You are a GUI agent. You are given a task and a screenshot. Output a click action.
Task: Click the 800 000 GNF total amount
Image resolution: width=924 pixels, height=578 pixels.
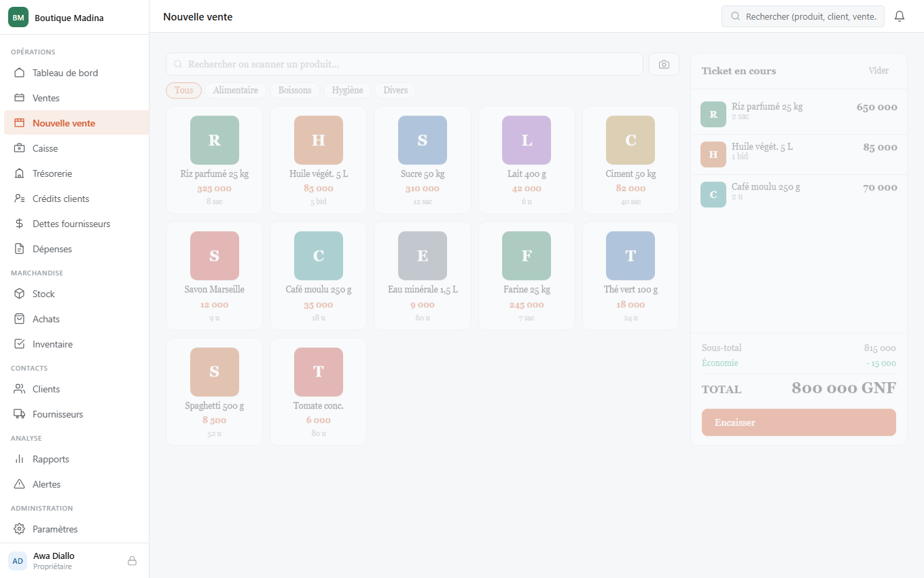(844, 388)
